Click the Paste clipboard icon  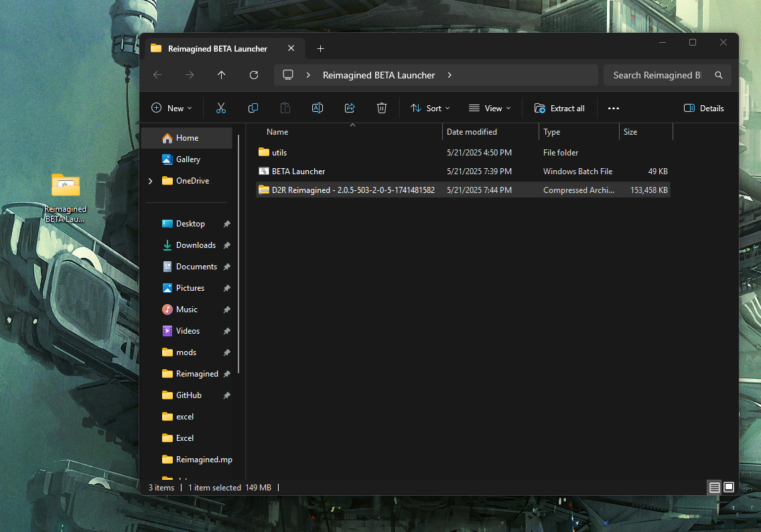(285, 109)
